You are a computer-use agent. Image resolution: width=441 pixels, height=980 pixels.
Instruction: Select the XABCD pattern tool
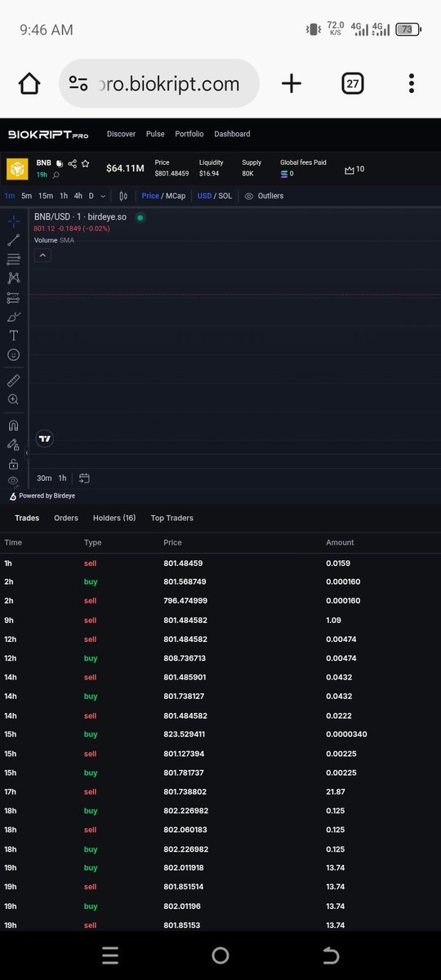click(x=13, y=278)
